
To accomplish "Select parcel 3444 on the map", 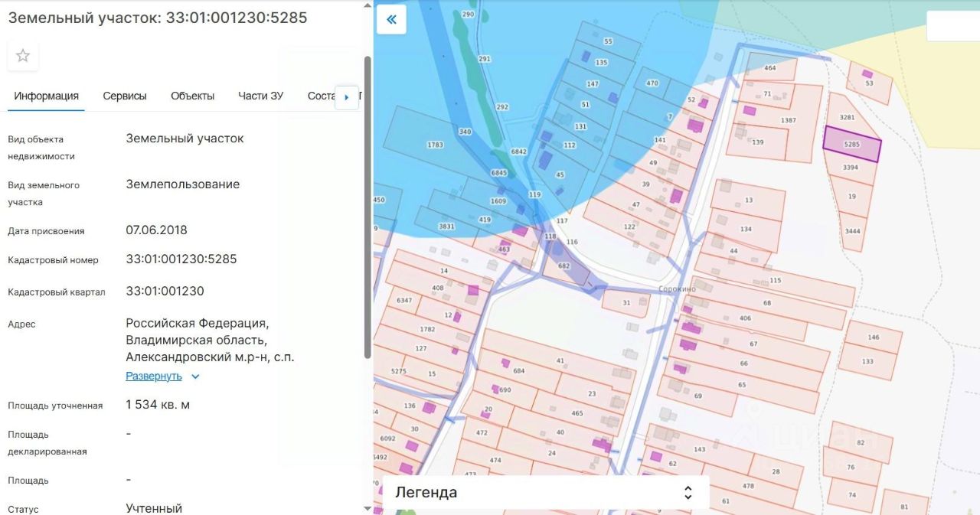I will pos(852,230).
